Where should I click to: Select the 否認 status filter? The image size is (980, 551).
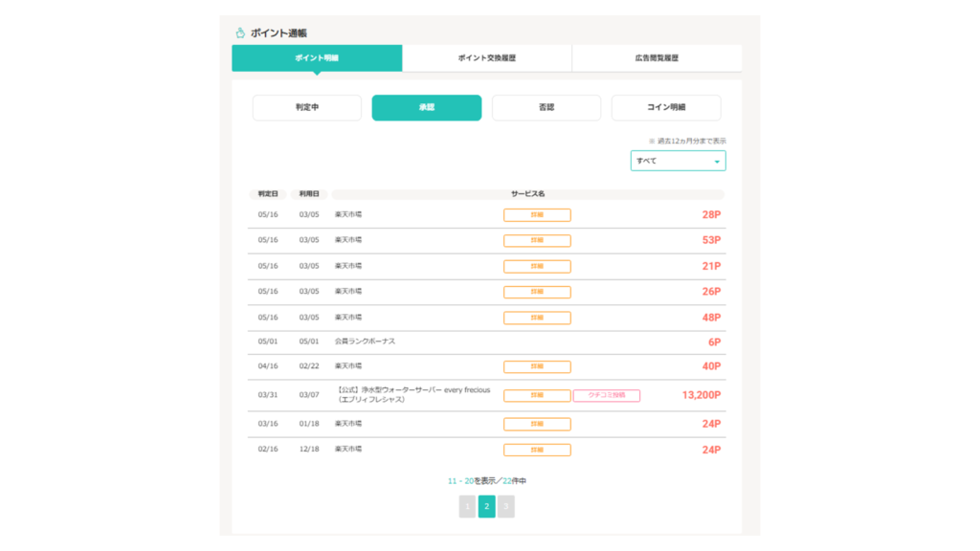[x=546, y=108]
